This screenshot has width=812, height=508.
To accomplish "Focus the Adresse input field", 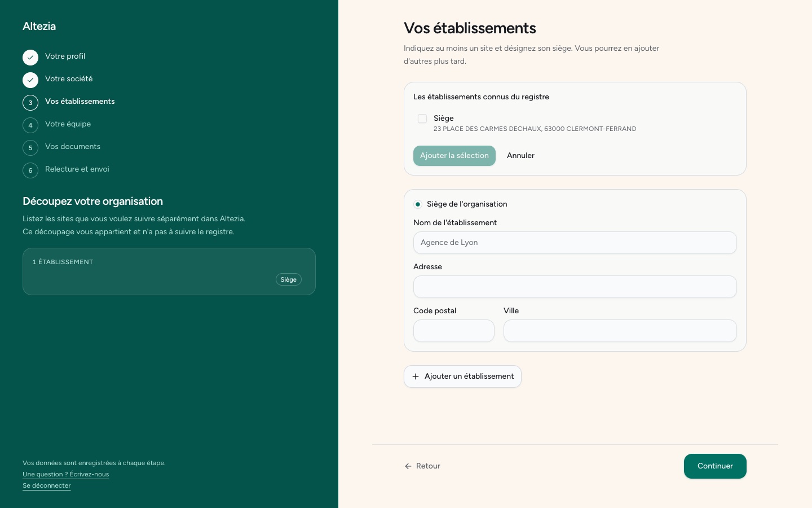I will click(575, 287).
